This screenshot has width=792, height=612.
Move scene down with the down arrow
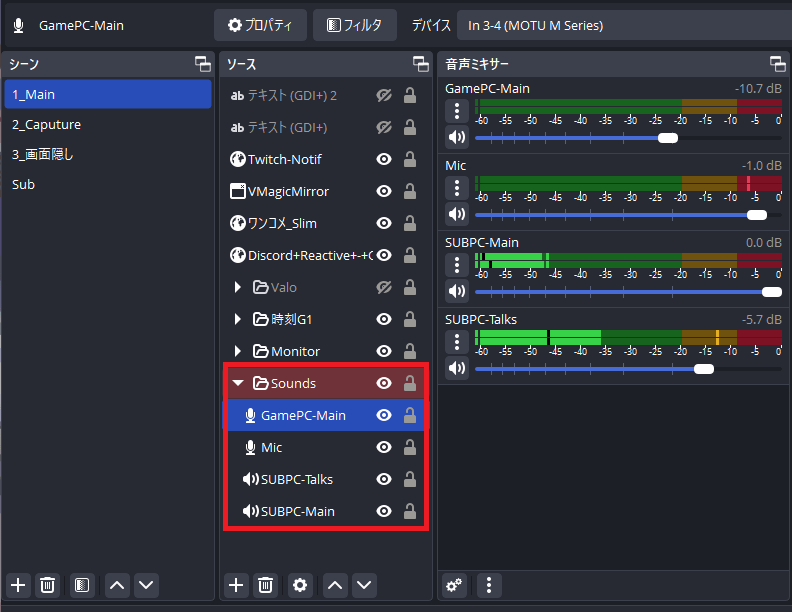(146, 585)
